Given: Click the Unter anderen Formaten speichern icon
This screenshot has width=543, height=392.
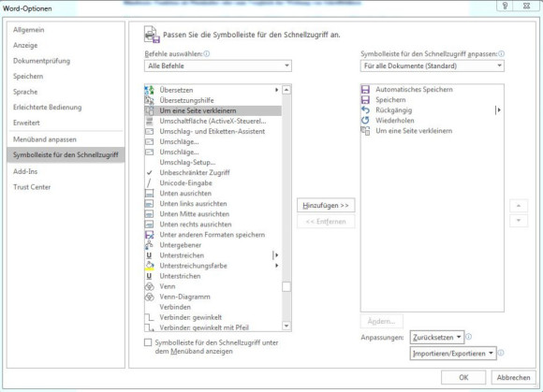Looking at the screenshot, I should point(149,235).
